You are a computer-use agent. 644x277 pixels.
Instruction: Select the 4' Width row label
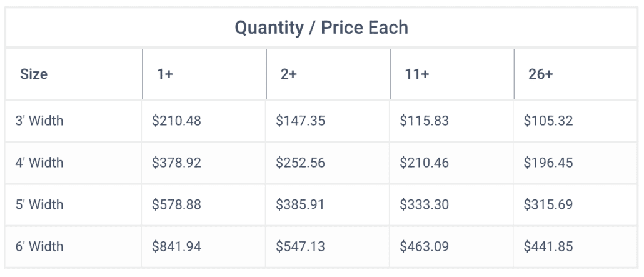[39, 163]
